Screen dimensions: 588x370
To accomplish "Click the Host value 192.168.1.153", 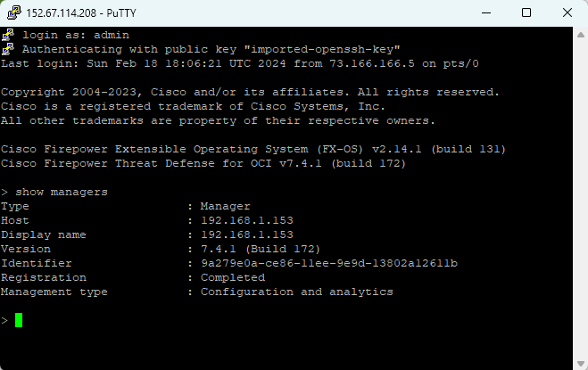I will point(247,220).
